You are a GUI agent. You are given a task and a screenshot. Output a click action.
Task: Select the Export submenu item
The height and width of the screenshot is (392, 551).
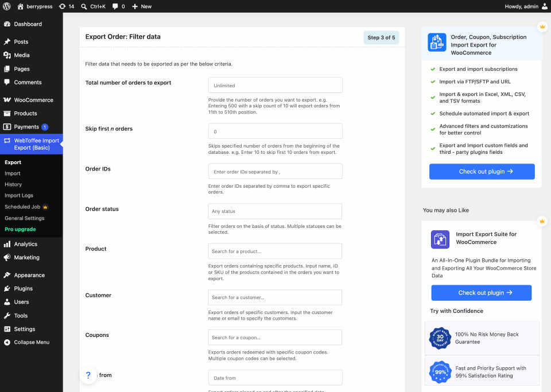tap(13, 162)
